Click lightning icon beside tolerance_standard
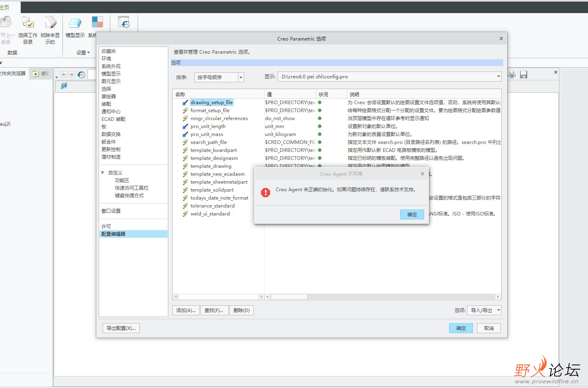 [185, 206]
